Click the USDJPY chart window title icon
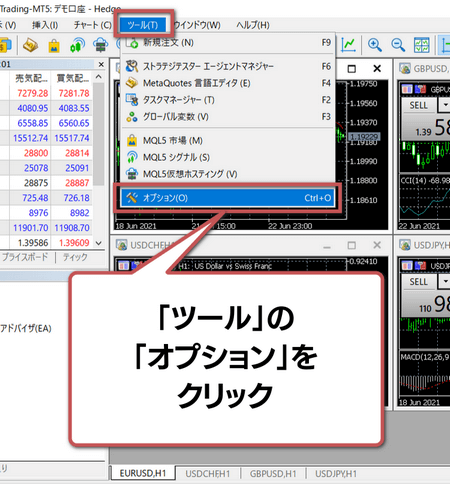This screenshot has height=484, width=450. tap(405, 245)
